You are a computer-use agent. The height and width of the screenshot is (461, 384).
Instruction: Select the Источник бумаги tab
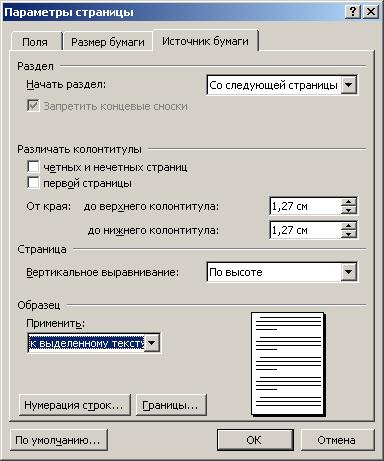pyautogui.click(x=205, y=41)
